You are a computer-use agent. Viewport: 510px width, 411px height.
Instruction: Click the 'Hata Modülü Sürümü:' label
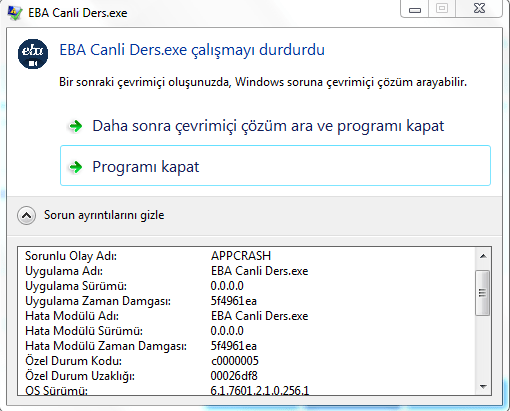pyautogui.click(x=84, y=331)
